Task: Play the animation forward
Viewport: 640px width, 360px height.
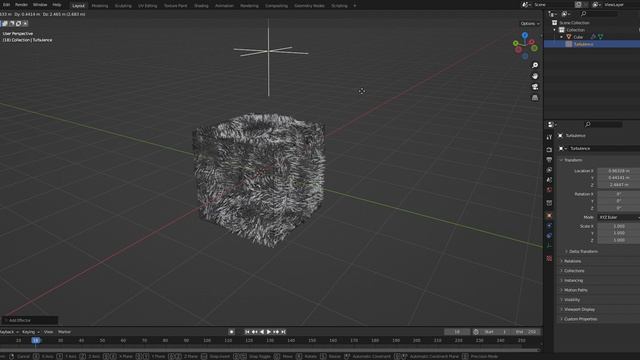Action: click(269, 332)
